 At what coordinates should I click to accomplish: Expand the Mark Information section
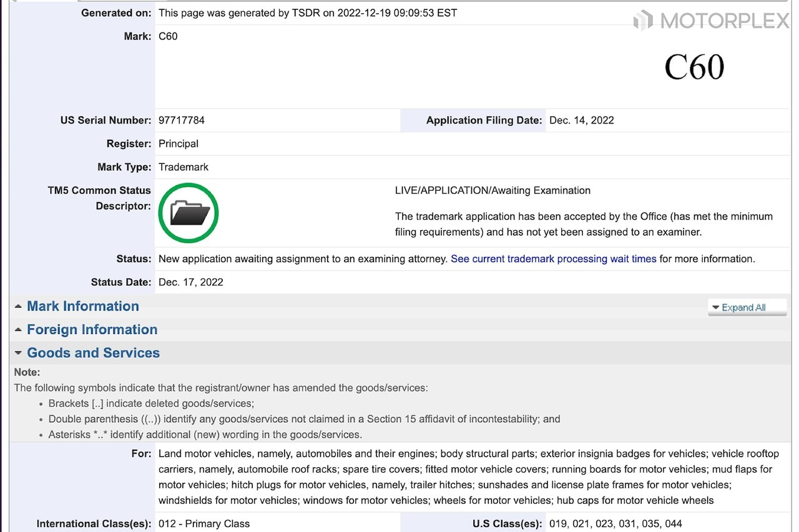[82, 306]
